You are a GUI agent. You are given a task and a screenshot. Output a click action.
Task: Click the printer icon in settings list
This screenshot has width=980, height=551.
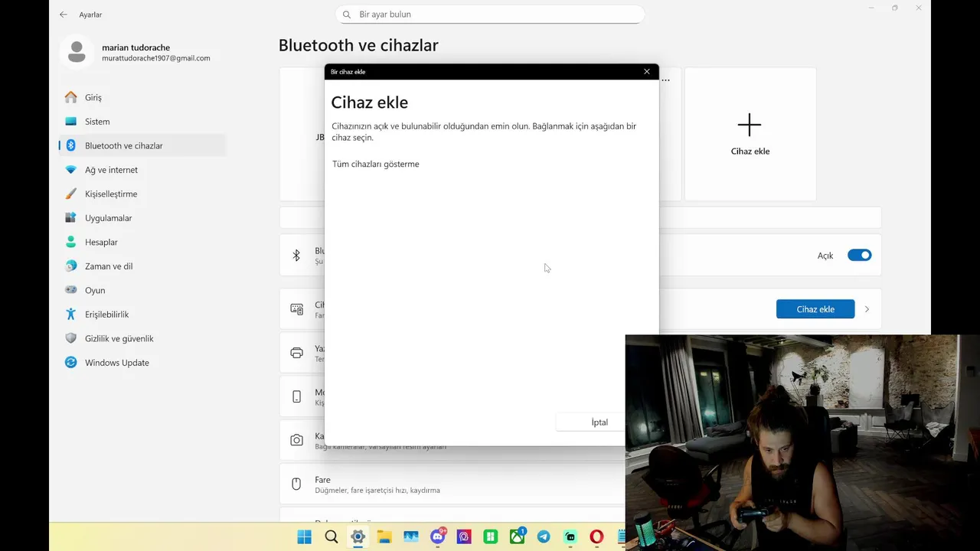296,353
